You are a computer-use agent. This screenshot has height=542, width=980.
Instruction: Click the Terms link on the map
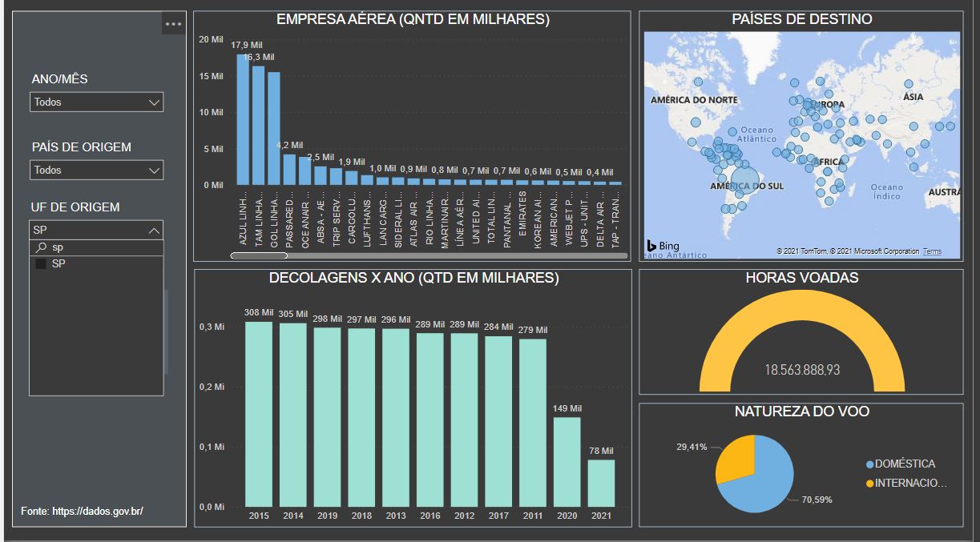point(932,251)
